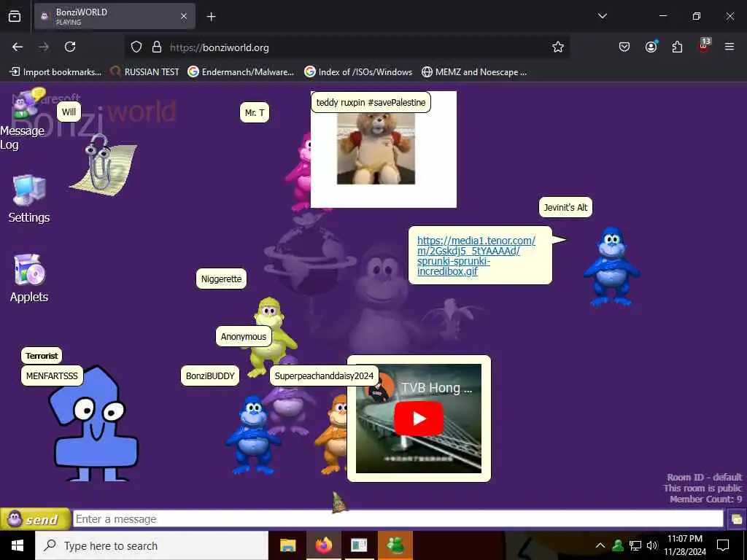
Task: Click the chat log icon beside message box
Action: 737,519
